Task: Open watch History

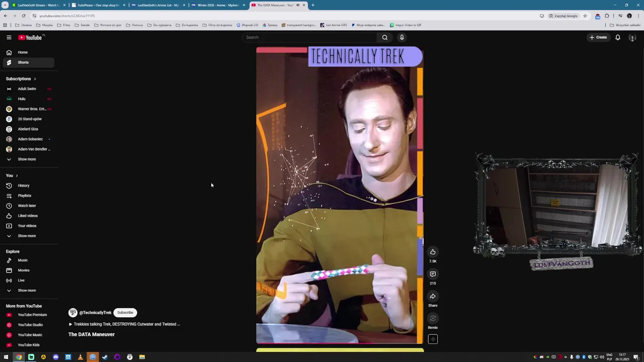Action: 28,186
